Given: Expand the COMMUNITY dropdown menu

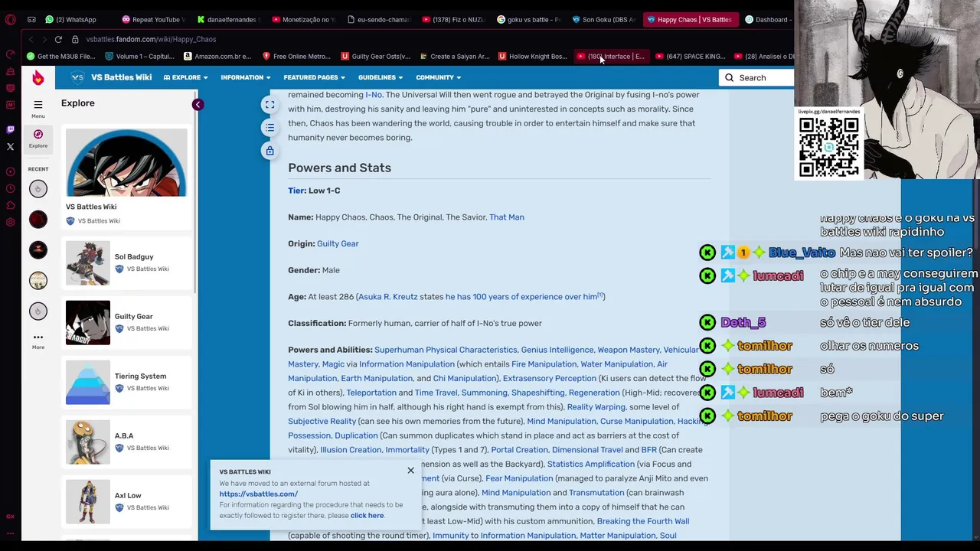Looking at the screenshot, I should (438, 77).
